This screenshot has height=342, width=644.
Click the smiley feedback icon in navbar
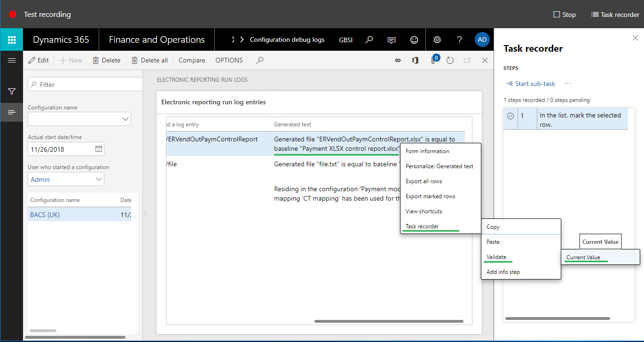(414, 39)
